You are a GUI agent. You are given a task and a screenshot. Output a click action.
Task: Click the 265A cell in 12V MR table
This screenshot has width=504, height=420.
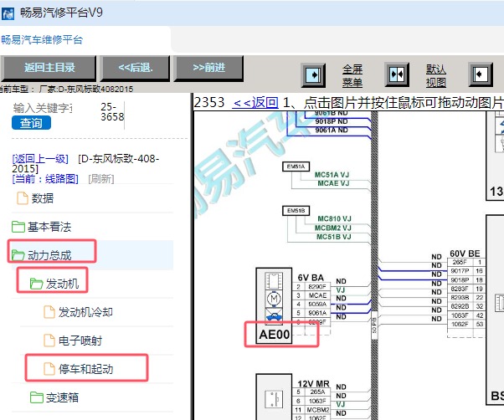pos(317,392)
